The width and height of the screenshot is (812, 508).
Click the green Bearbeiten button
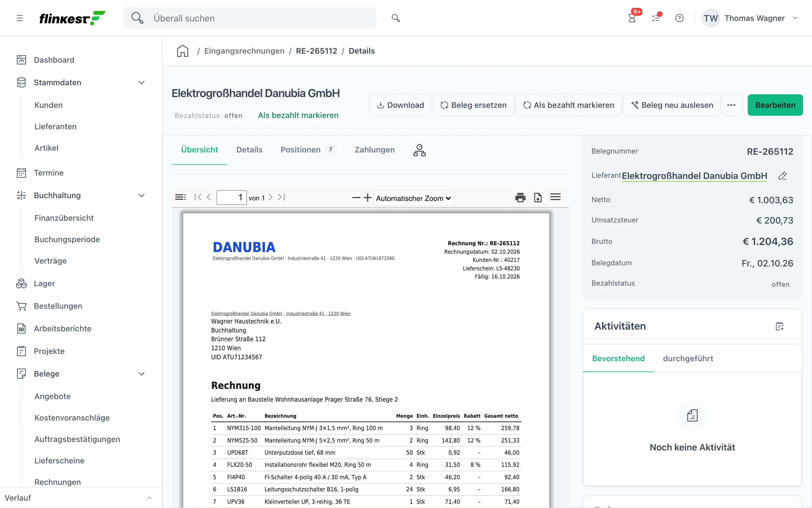[775, 105]
